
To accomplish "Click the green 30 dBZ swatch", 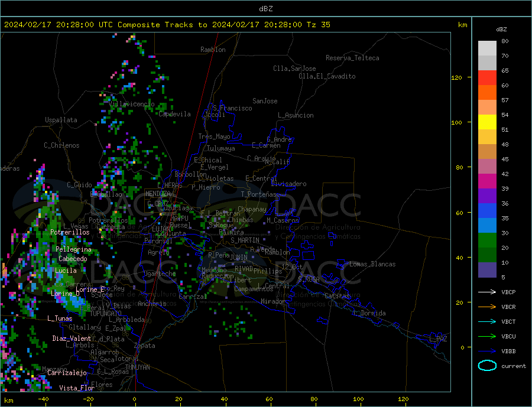I will tap(487, 240).
